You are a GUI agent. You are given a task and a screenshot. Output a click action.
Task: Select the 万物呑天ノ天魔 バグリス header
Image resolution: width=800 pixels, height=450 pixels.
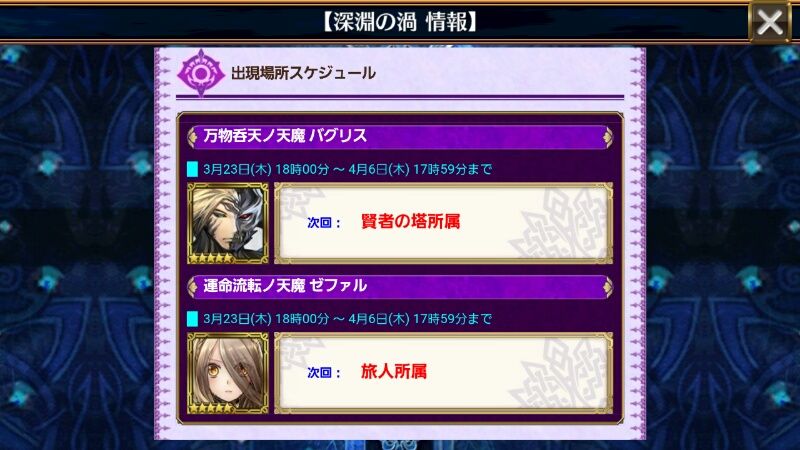click(400, 136)
